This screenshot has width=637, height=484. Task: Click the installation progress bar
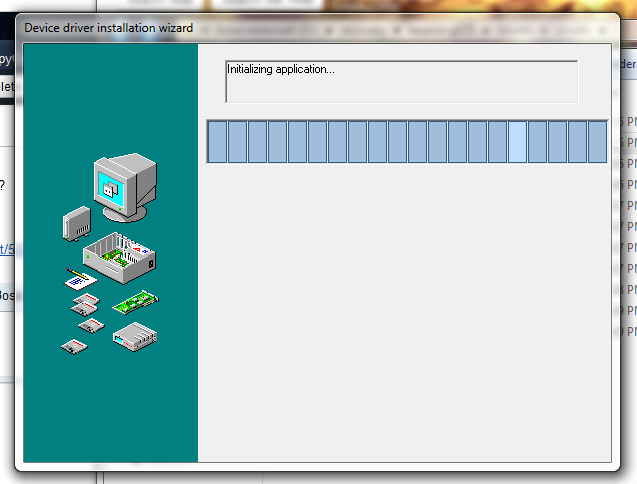pyautogui.click(x=406, y=141)
